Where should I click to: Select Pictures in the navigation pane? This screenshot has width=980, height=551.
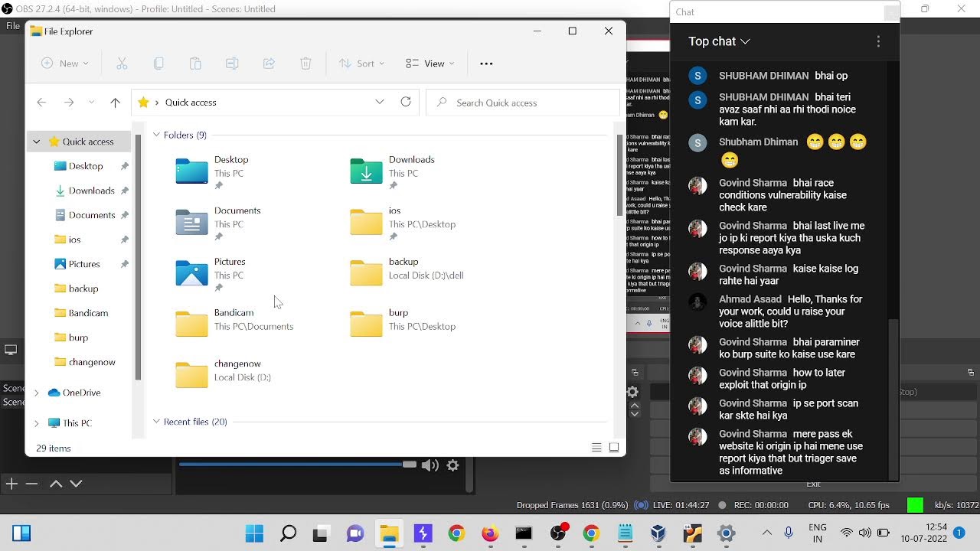(84, 264)
